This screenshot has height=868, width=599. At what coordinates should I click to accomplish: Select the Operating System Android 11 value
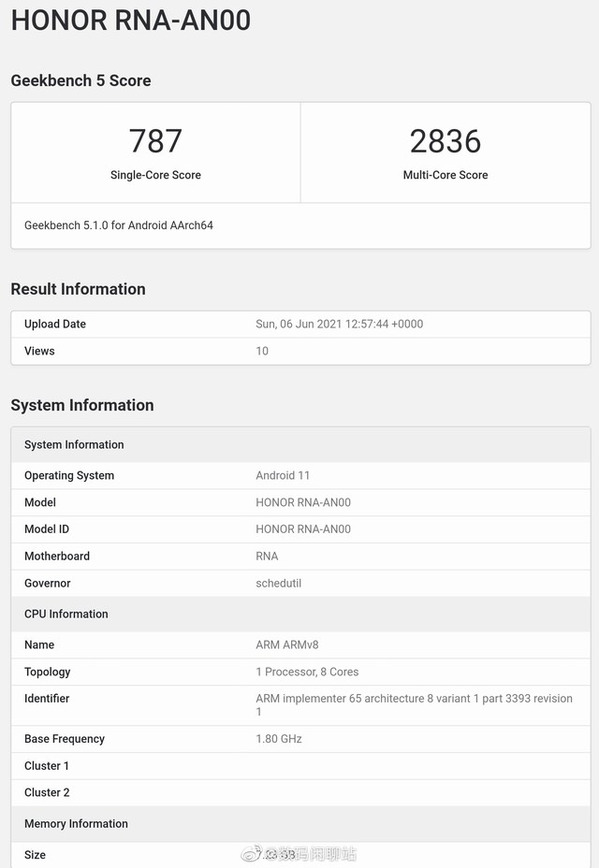[283, 475]
